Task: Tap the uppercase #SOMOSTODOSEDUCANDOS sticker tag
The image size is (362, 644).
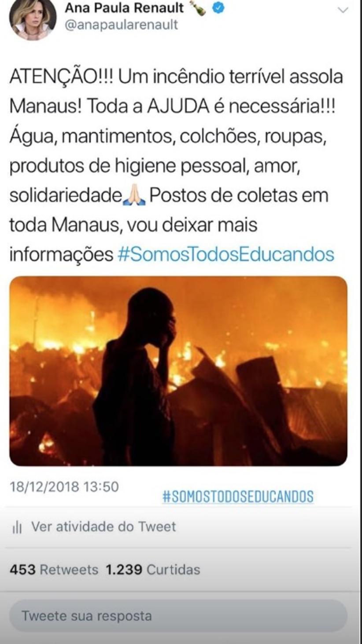Action: point(238,497)
